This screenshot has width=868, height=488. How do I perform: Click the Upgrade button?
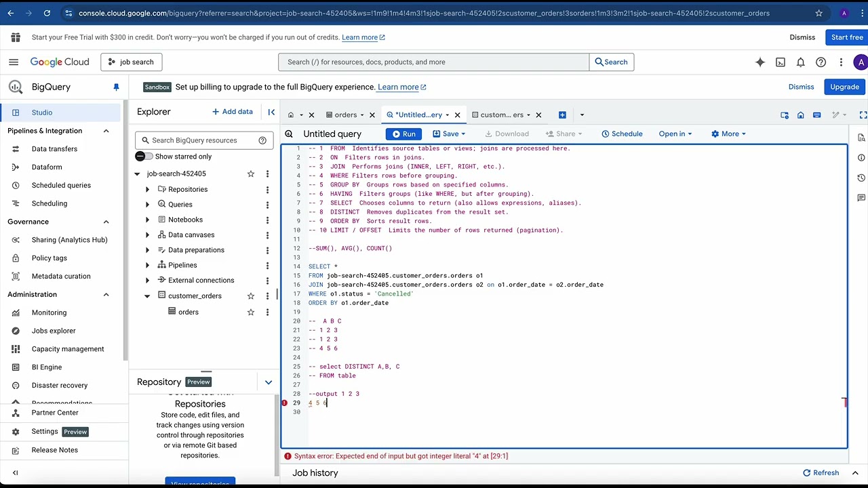click(x=845, y=87)
